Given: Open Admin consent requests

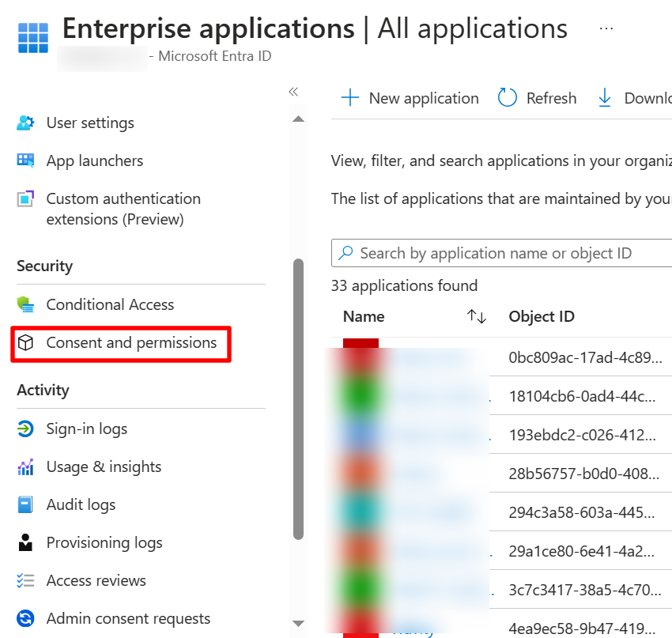Looking at the screenshot, I should point(128,619).
